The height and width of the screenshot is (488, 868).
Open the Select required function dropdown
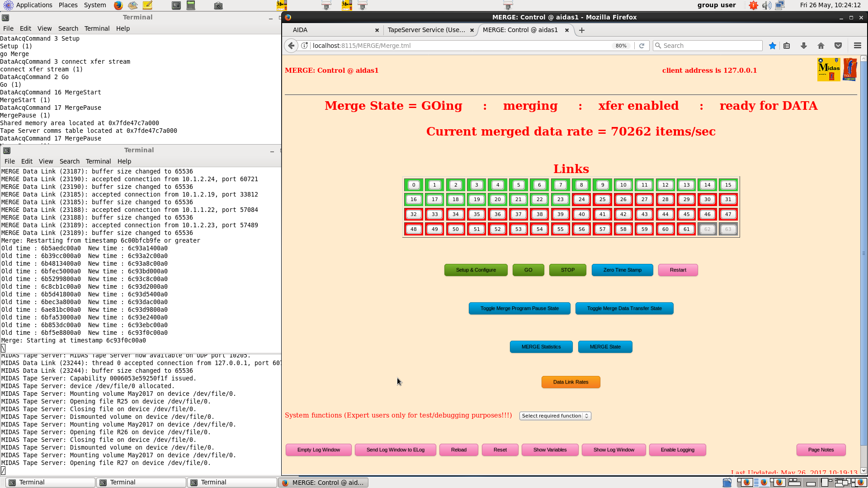tap(555, 416)
